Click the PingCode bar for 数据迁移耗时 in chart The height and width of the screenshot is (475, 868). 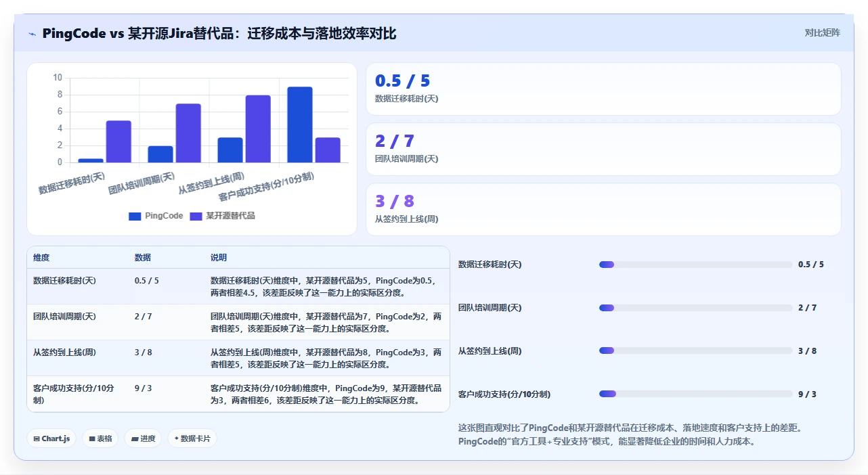pyautogui.click(x=91, y=160)
